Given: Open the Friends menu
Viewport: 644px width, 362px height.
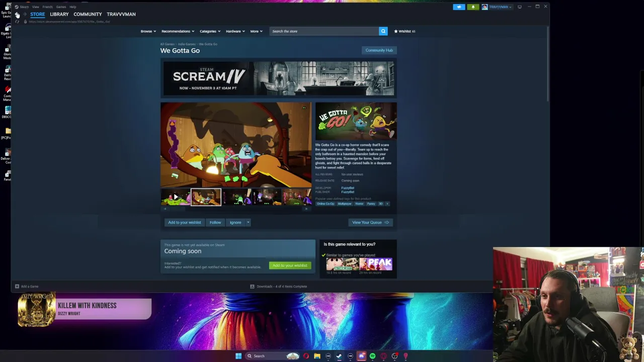Looking at the screenshot, I should [x=47, y=7].
